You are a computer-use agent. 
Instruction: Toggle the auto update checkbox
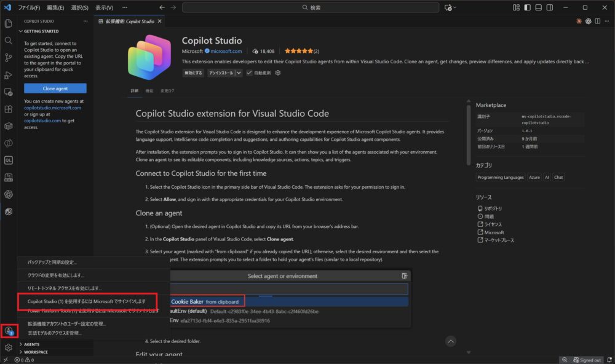click(249, 73)
